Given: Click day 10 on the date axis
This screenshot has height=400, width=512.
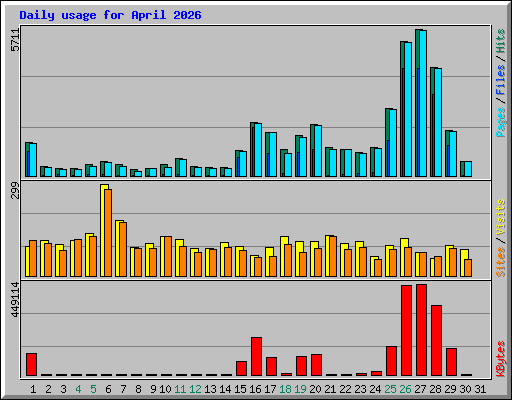Looking at the screenshot, I should [165, 389].
